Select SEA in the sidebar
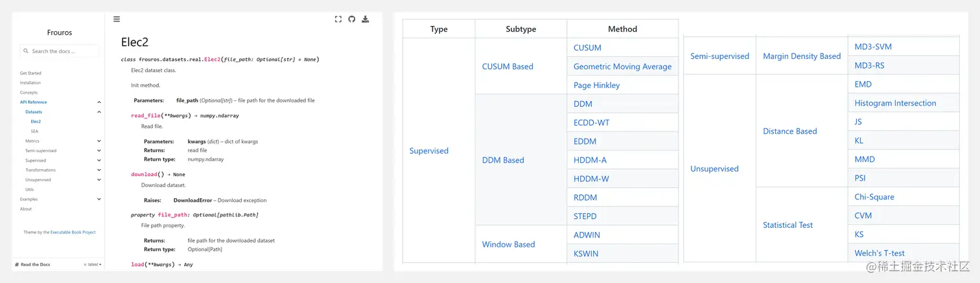The height and width of the screenshot is (283, 980). pos(34,131)
